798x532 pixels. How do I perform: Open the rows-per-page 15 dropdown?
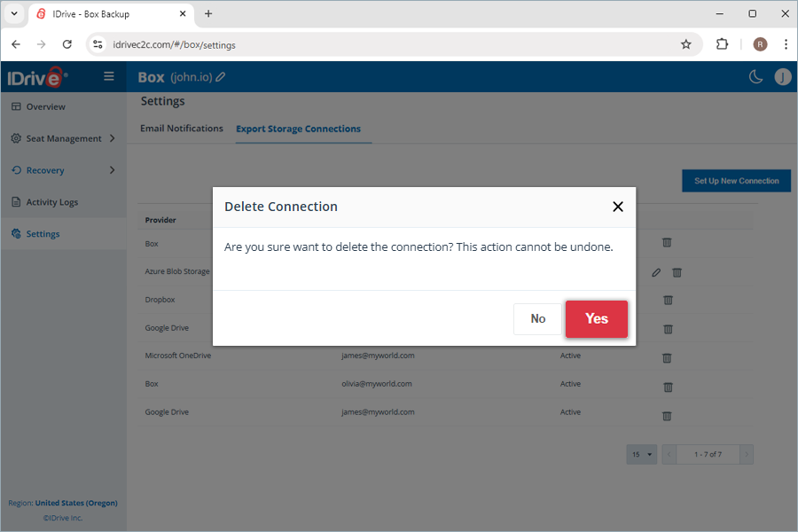click(x=641, y=454)
